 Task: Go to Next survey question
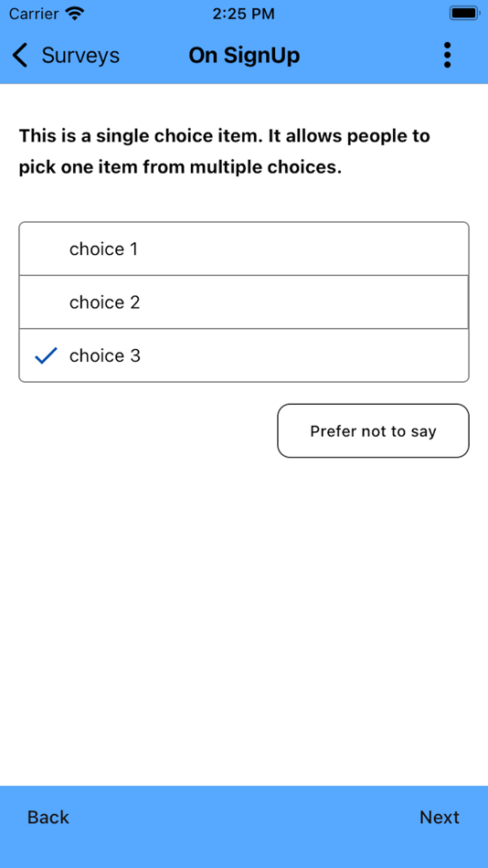(x=440, y=817)
